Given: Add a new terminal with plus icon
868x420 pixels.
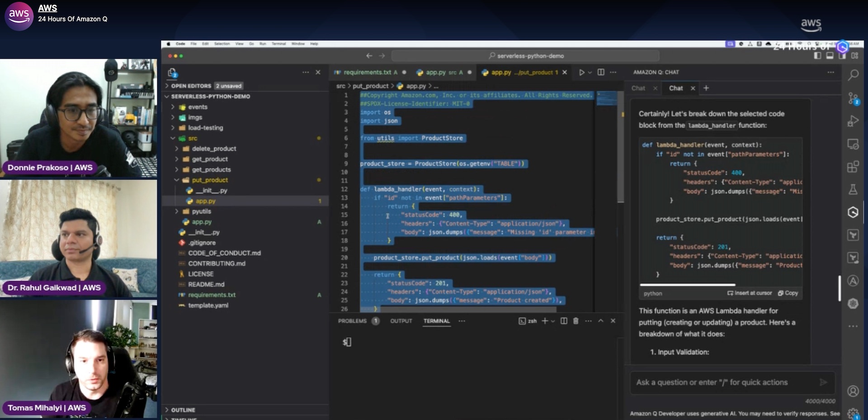Looking at the screenshot, I should (545, 321).
